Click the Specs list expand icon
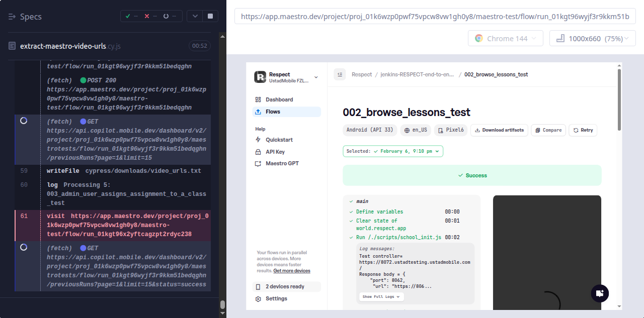The image size is (644, 318). coord(13,17)
